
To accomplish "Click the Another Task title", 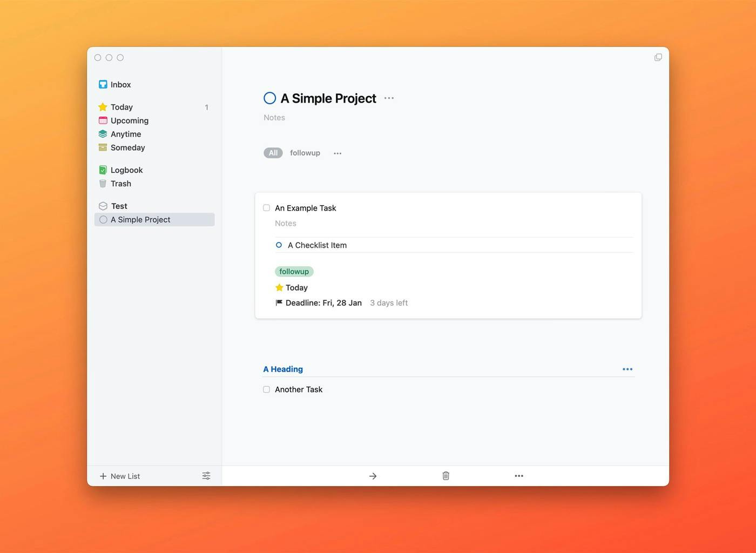I will pyautogui.click(x=299, y=389).
